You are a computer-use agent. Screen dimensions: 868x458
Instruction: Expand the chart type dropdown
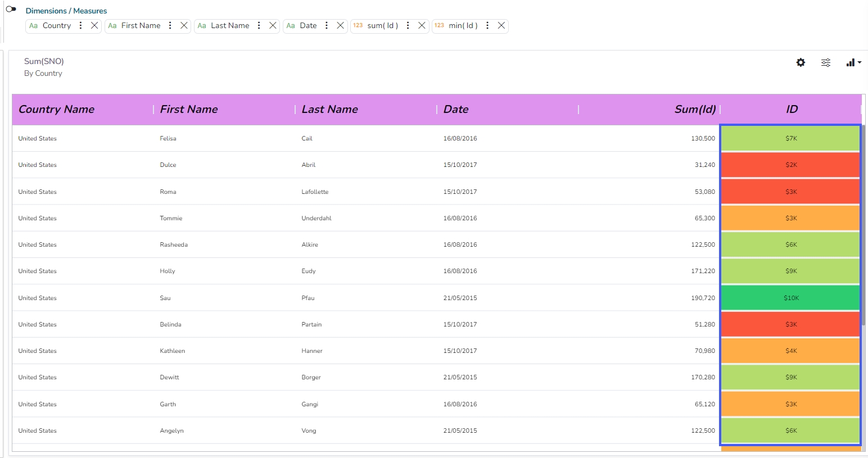pyautogui.click(x=853, y=62)
